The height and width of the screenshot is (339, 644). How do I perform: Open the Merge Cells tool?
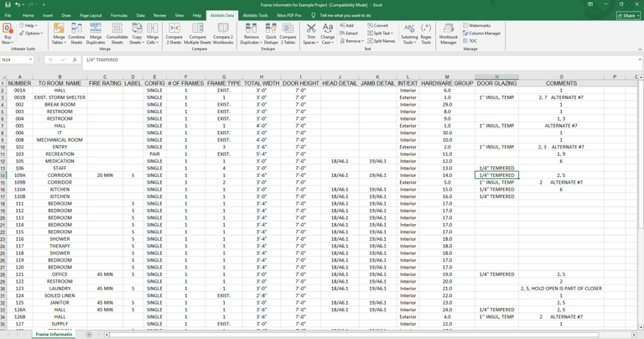(153, 34)
